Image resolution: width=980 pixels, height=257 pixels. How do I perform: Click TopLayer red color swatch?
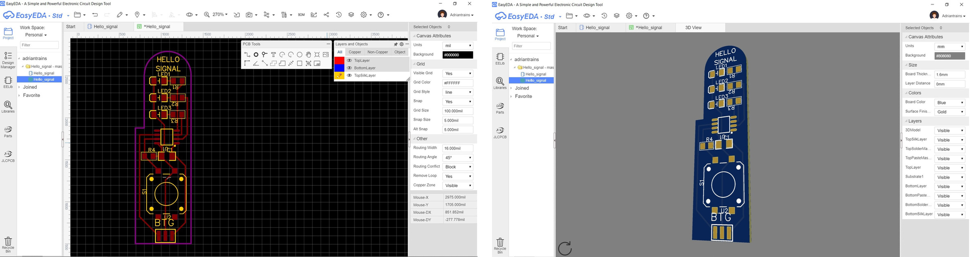[339, 60]
